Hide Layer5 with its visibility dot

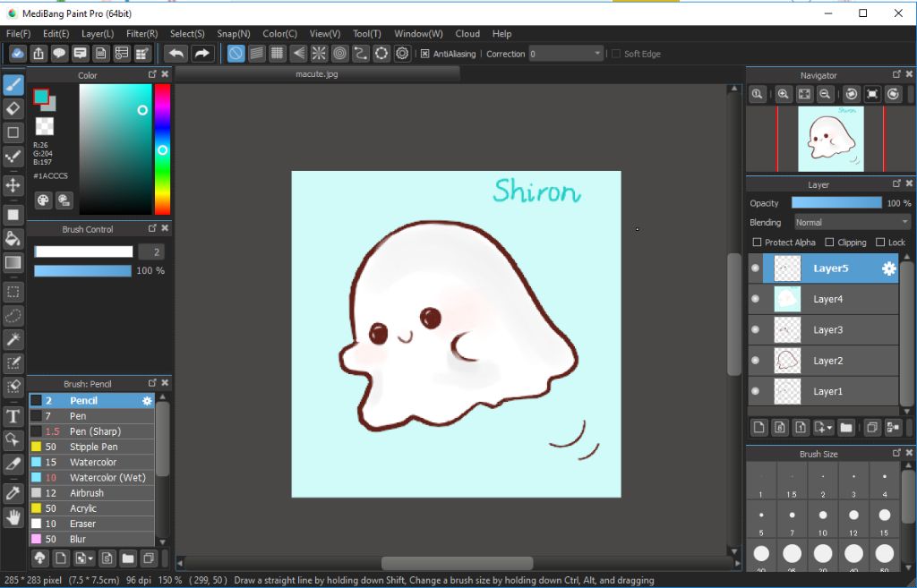pos(756,268)
